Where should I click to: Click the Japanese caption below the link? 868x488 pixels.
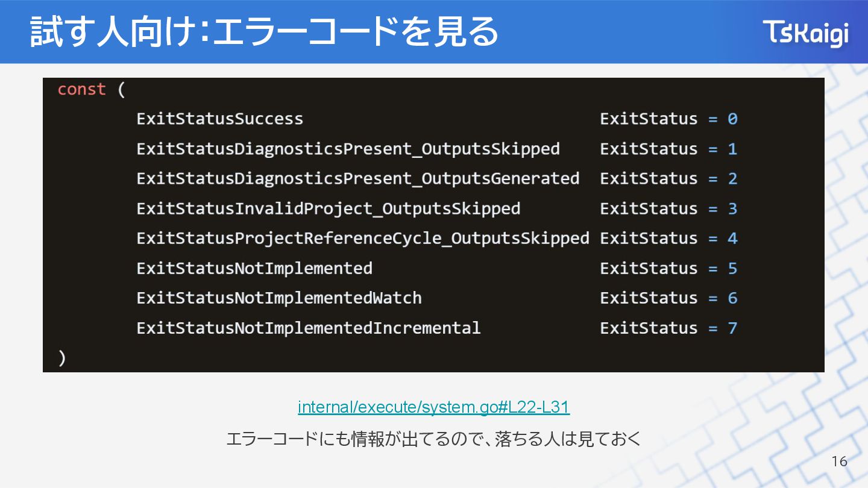433,439
